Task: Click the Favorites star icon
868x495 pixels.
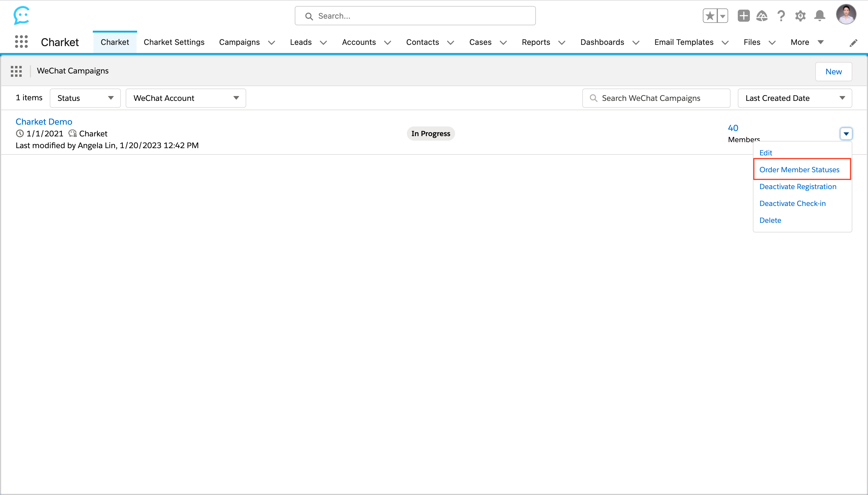Action: pos(710,16)
